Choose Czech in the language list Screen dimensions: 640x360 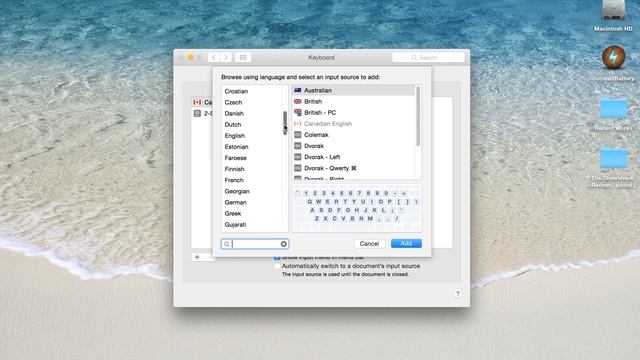click(233, 102)
